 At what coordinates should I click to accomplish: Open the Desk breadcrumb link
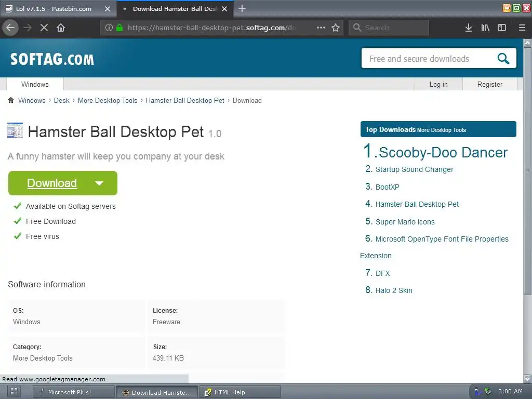[x=62, y=100]
